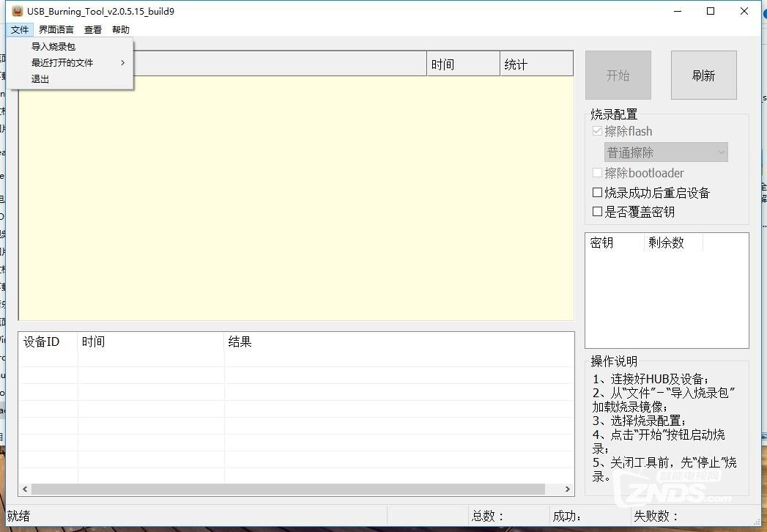Click the 结果 column header
The height and width of the screenshot is (532, 767).
coord(399,341)
